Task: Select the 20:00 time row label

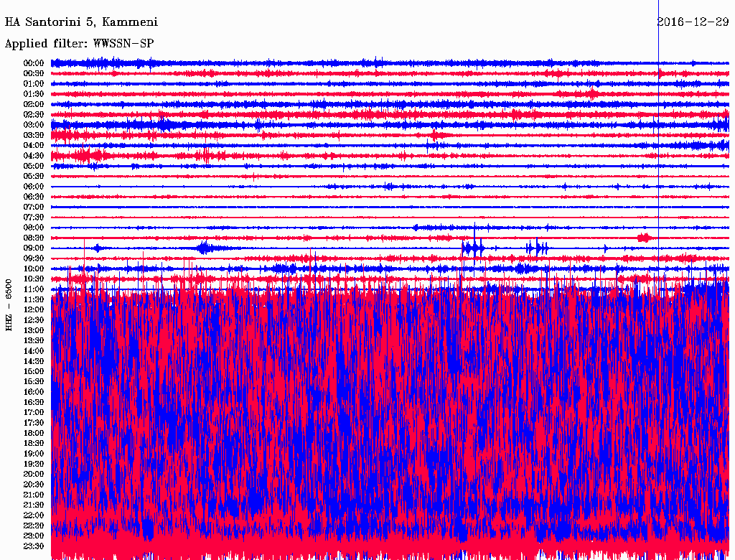Action: [34, 474]
